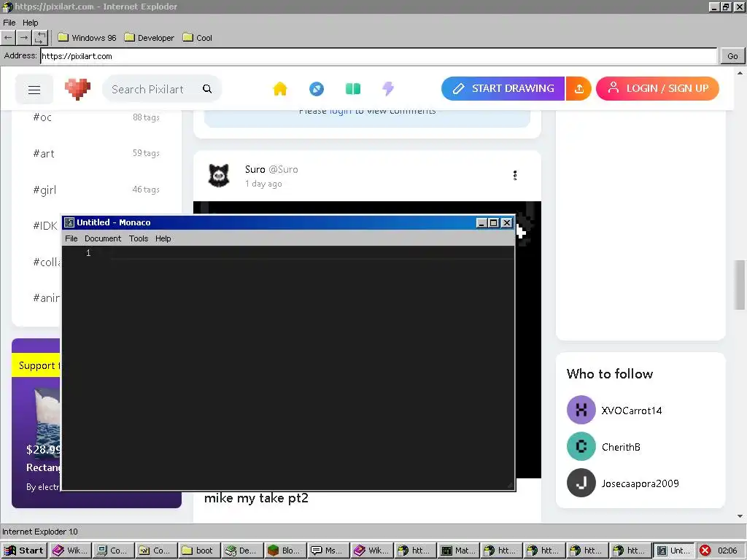
Task: Click the LOGIN / SIGN UP button
Action: coord(657,88)
